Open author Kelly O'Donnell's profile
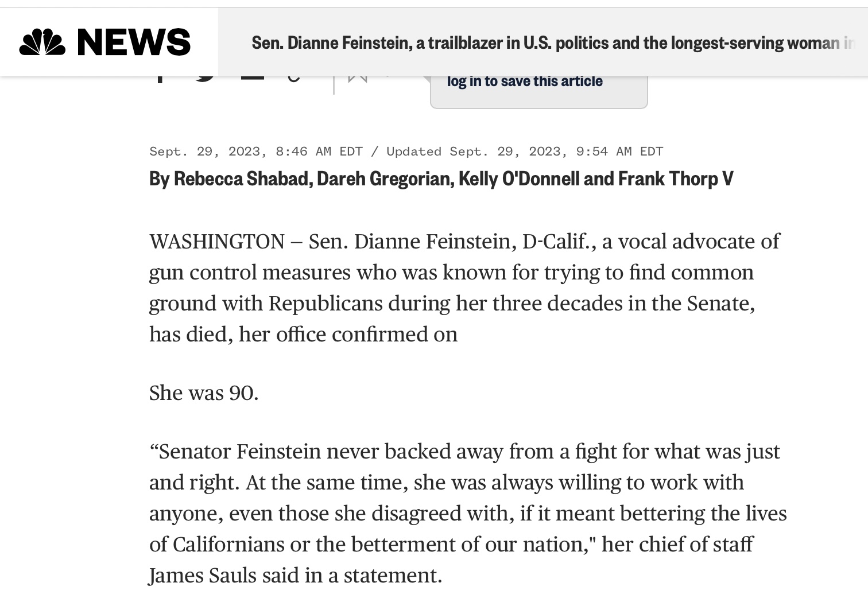The width and height of the screenshot is (868, 610). coord(519,178)
